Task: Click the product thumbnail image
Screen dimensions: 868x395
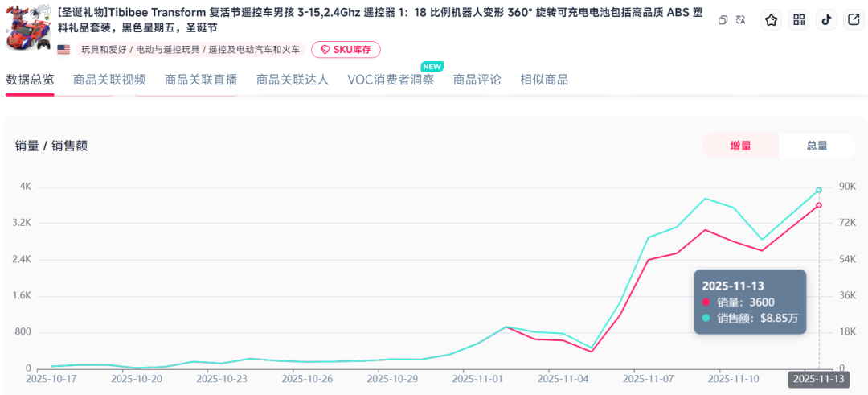Action: (27, 27)
